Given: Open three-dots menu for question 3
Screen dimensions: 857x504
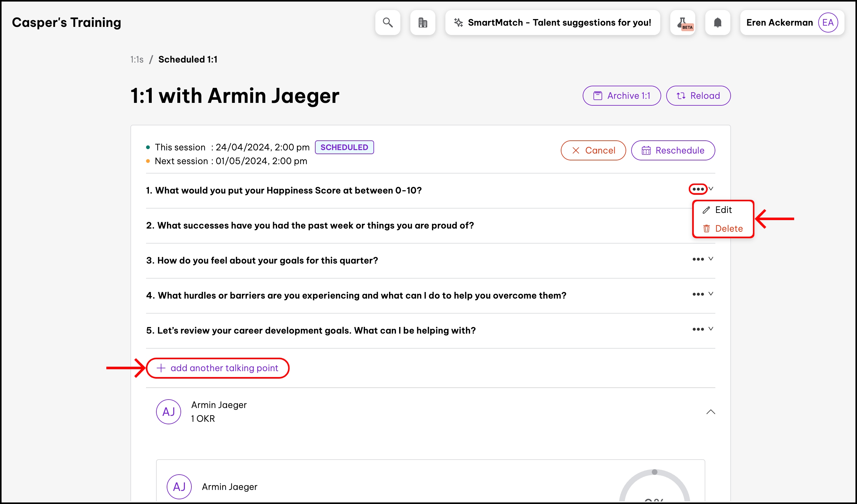Looking at the screenshot, I should click(x=698, y=259).
